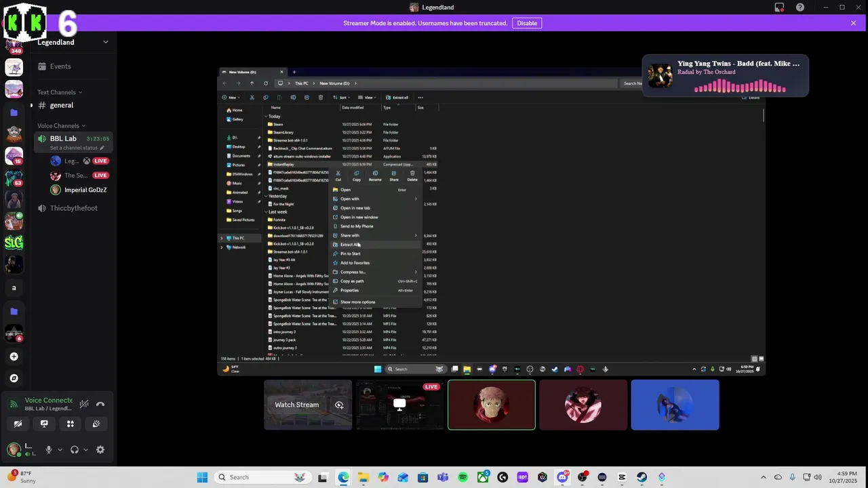
Task: Select the LIVE stream preview tile
Action: 399,405
